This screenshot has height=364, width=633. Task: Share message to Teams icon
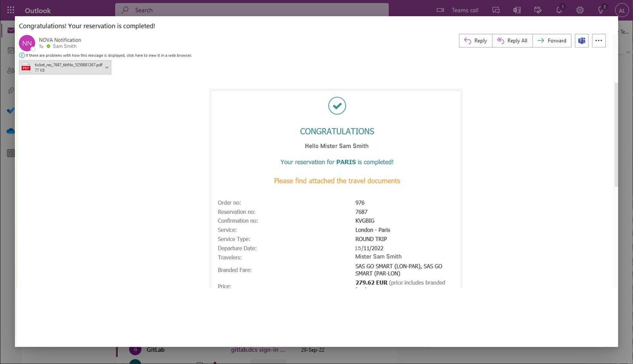coord(581,41)
